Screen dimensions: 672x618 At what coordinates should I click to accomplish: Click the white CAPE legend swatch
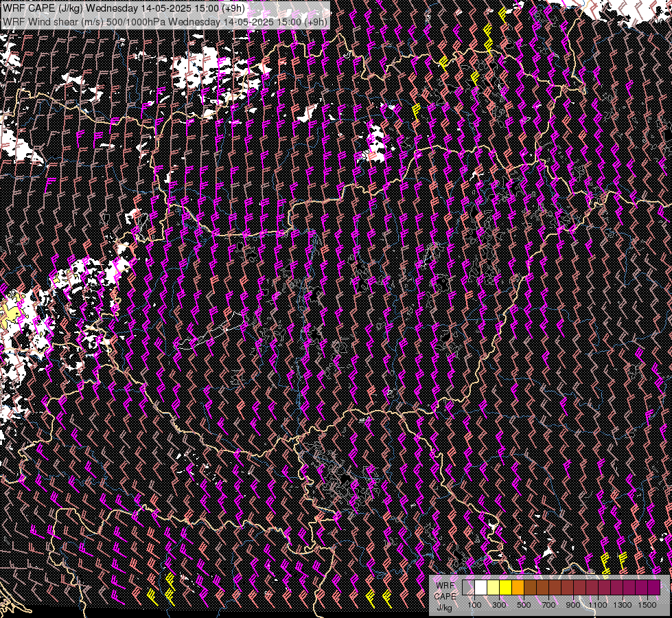[x=481, y=588]
